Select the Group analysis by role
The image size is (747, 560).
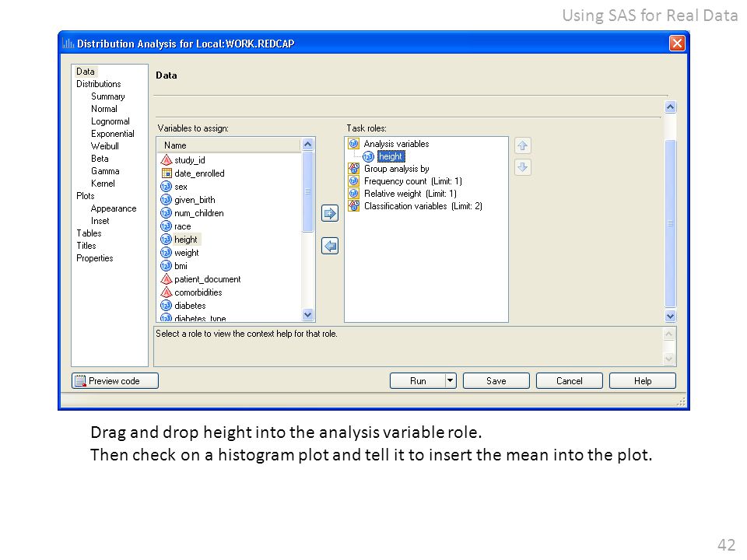coord(396,169)
